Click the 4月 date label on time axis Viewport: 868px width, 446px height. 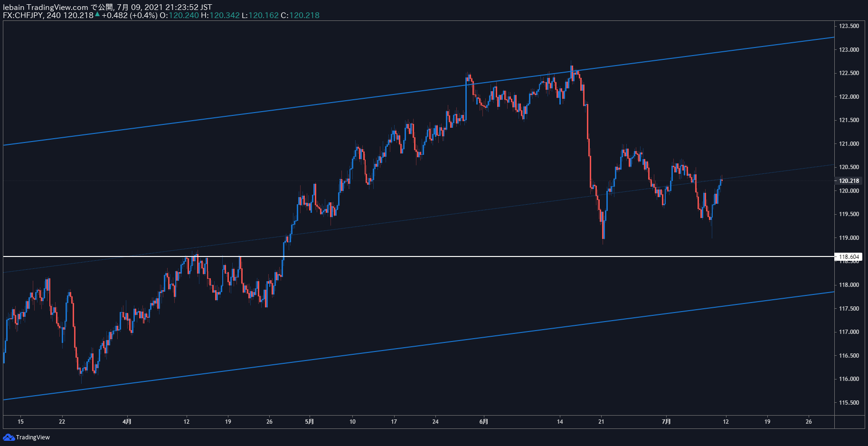[127, 421]
